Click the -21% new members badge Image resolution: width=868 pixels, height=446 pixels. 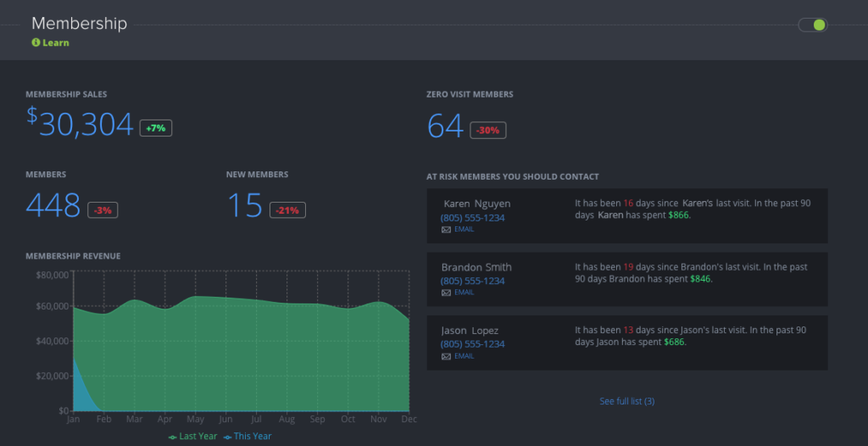[x=287, y=210]
